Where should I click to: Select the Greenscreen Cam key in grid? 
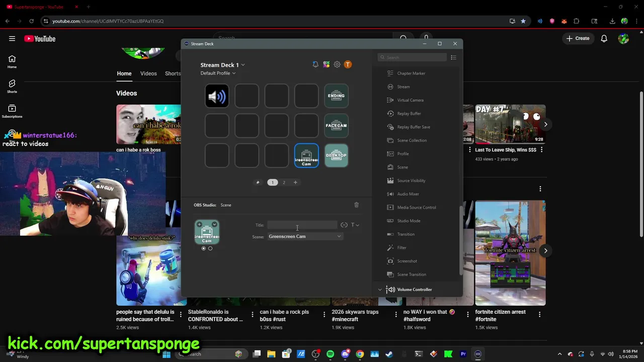306,155
